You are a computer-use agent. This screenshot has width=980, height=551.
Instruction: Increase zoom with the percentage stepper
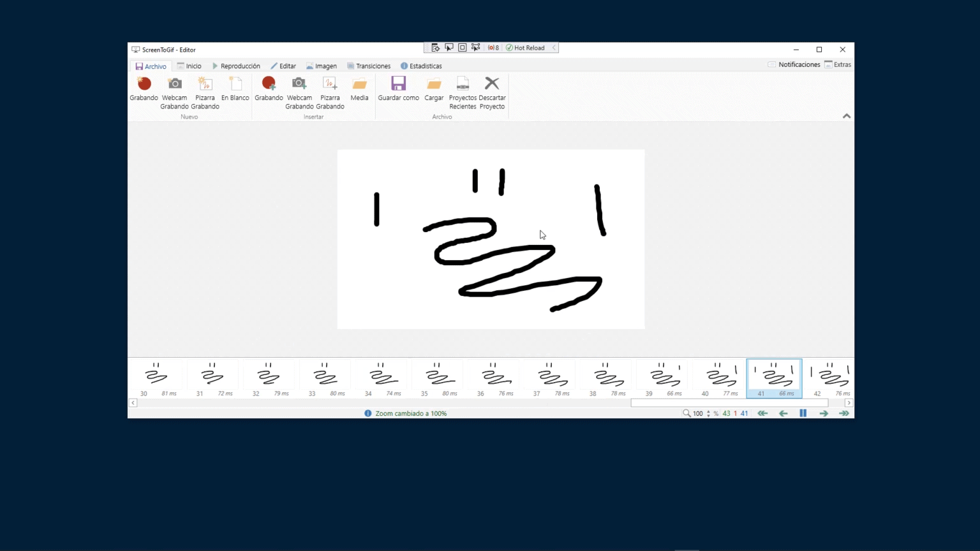pos(708,411)
